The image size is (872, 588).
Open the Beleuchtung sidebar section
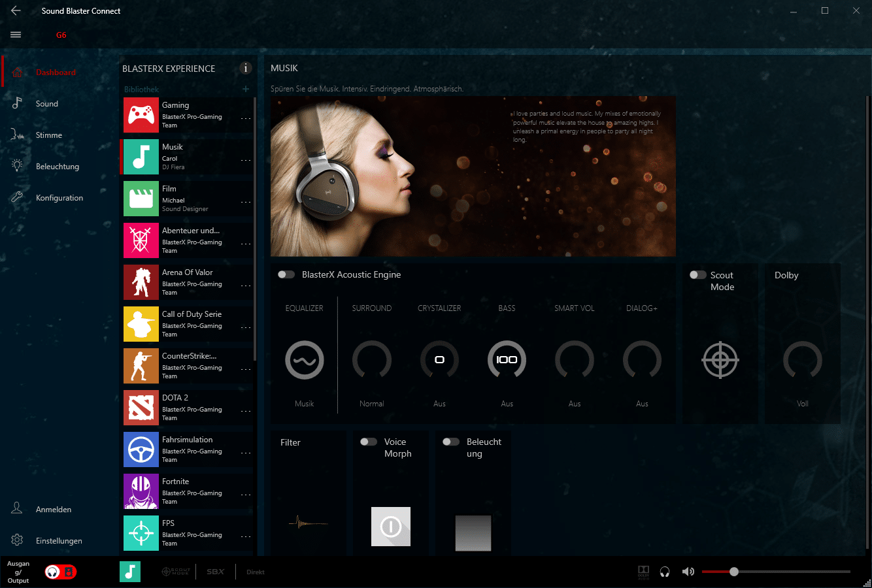coord(57,167)
